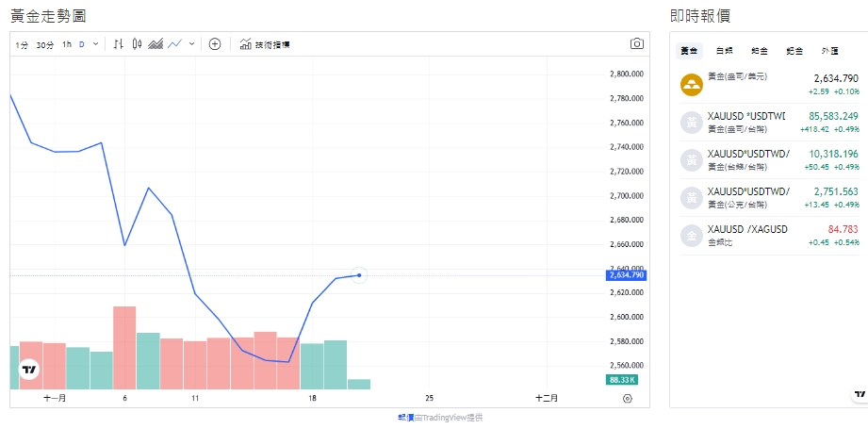Click the icon beside 金銀比 row
This screenshot has width=868, height=429.
click(x=692, y=236)
